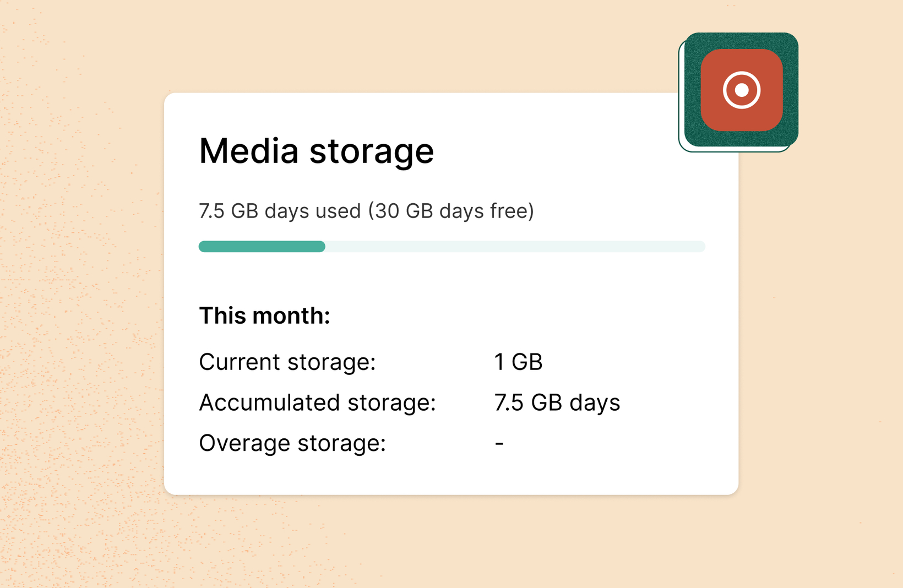
Task: Click the rounded end of green progress fill
Action: (x=320, y=246)
